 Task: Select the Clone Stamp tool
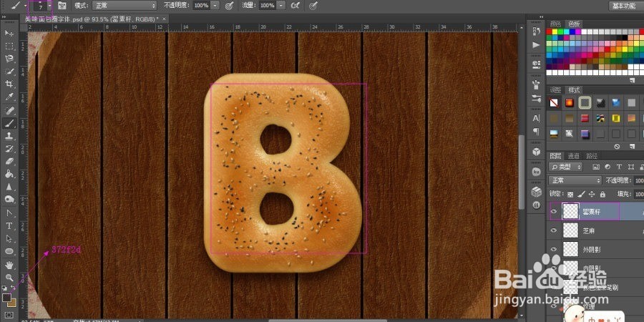[x=9, y=136]
